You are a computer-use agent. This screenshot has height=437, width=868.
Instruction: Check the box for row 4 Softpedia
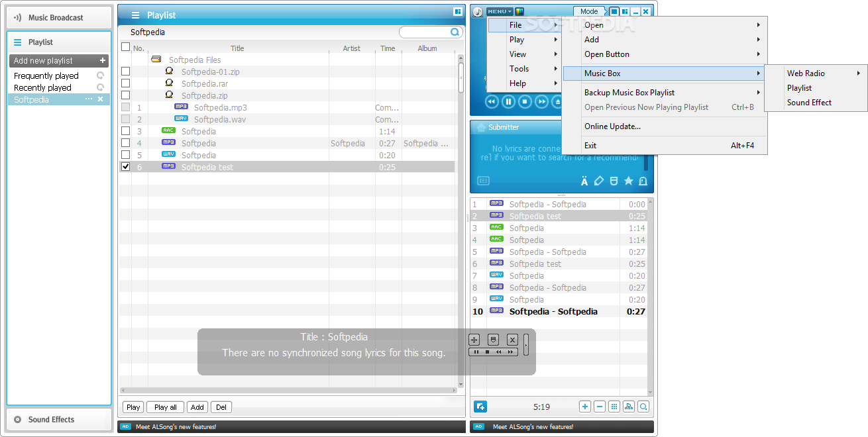126,143
